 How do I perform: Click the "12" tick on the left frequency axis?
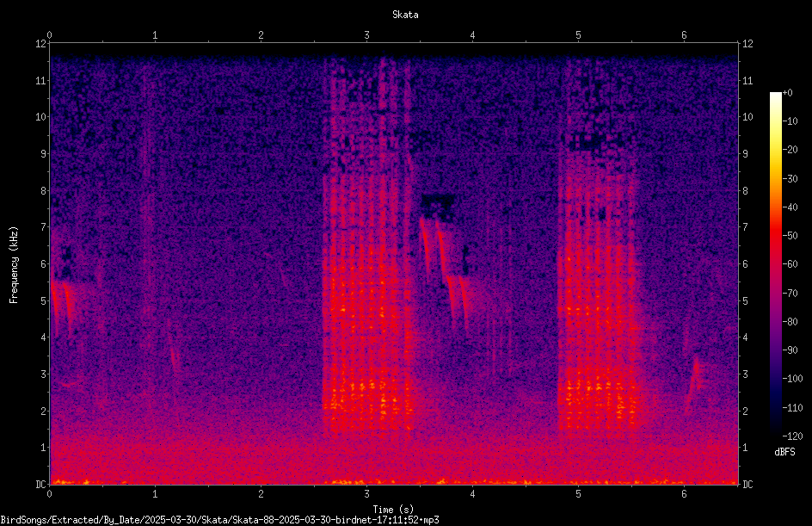click(40, 44)
